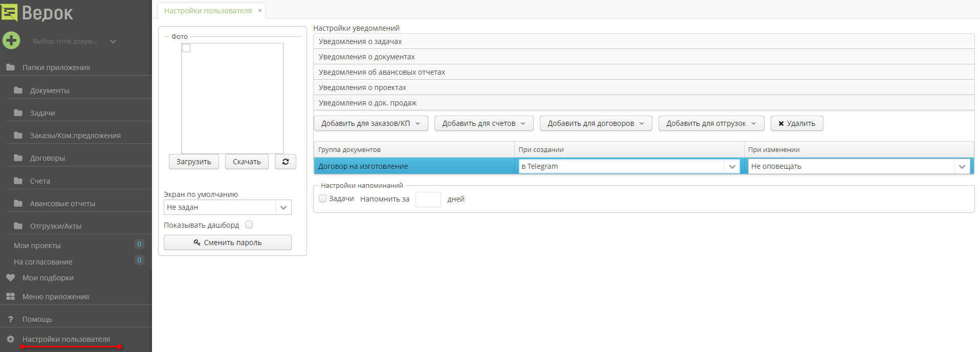Open the При изменении dropdown arrow
Image resolution: width=980 pixels, height=352 pixels.
(x=962, y=166)
